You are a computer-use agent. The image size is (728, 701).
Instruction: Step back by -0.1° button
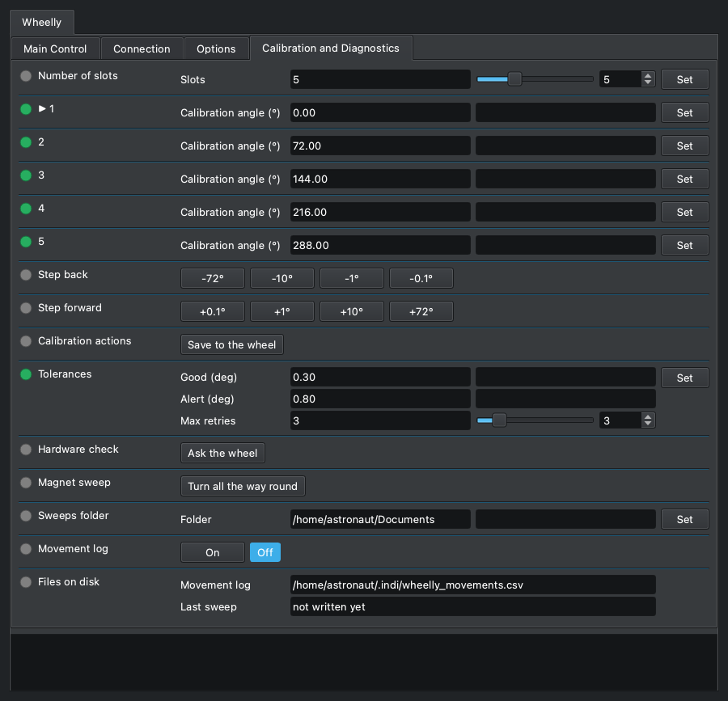coord(421,278)
